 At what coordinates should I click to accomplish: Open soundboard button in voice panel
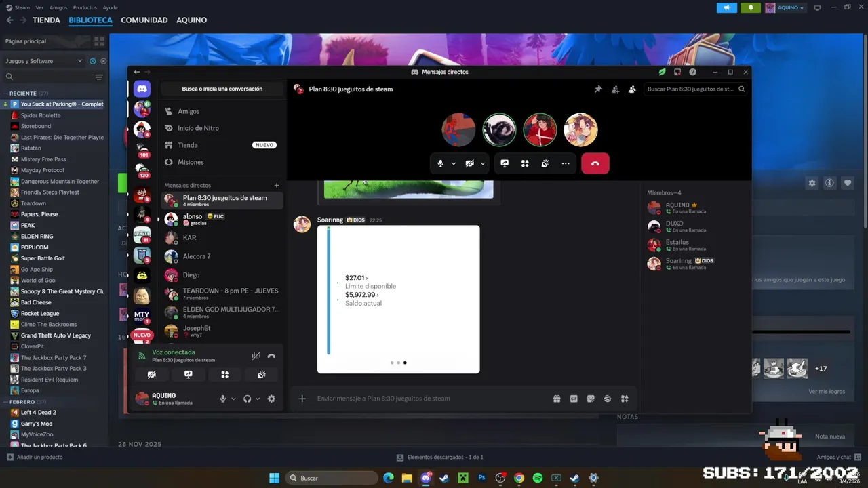tap(261, 374)
